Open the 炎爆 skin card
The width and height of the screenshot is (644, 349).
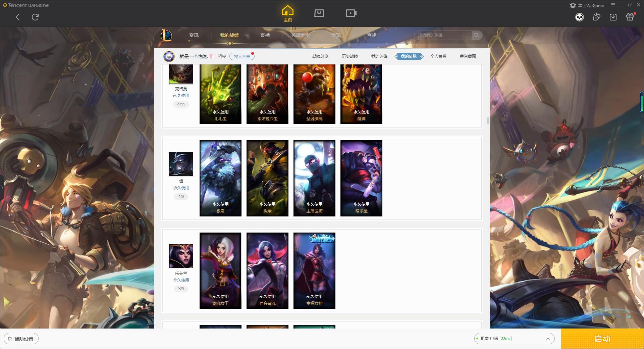click(267, 178)
